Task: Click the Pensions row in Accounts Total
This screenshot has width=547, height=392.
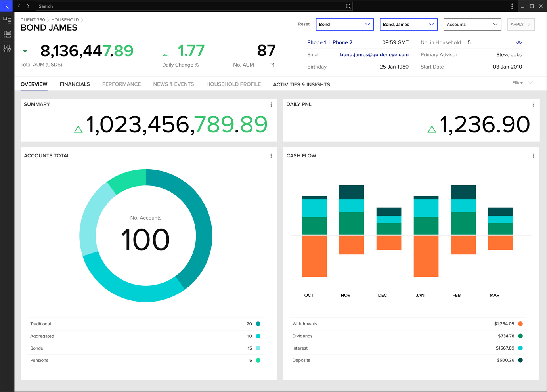Action: tap(145, 360)
